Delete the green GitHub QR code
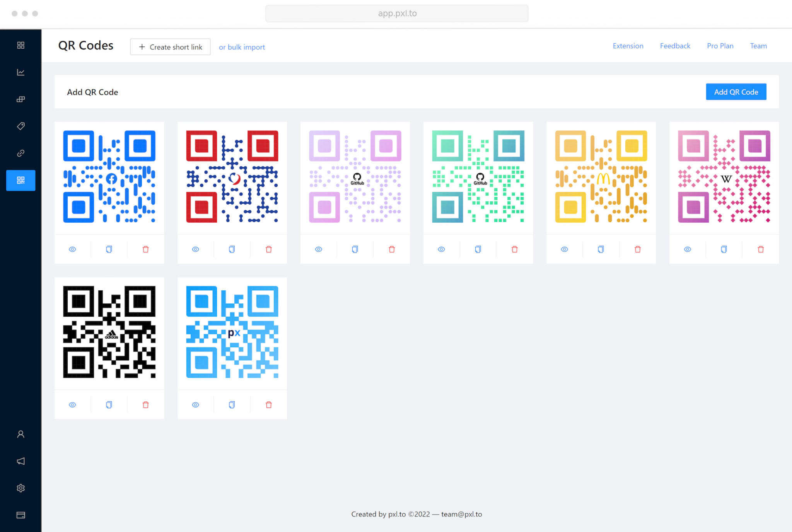Image resolution: width=792 pixels, height=532 pixels. (515, 249)
